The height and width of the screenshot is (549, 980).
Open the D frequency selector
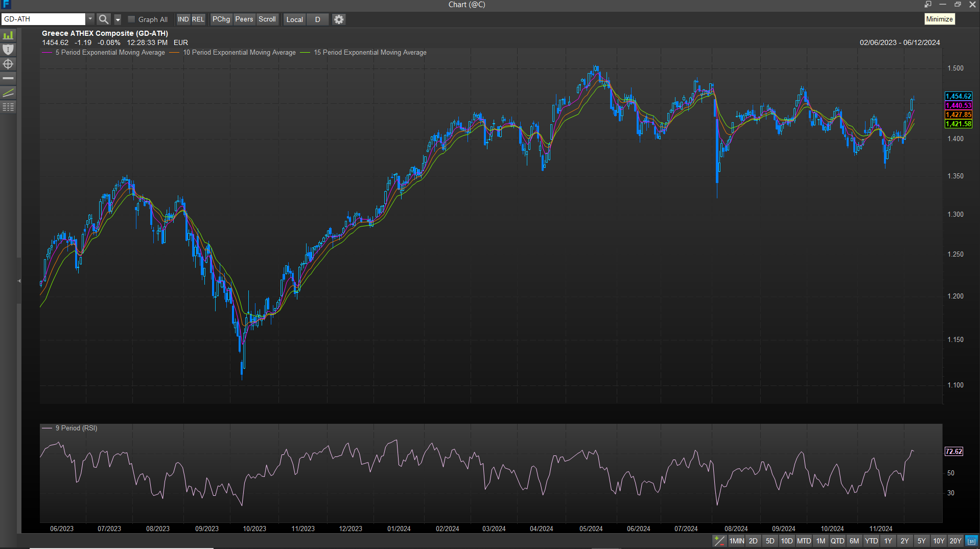tap(317, 19)
